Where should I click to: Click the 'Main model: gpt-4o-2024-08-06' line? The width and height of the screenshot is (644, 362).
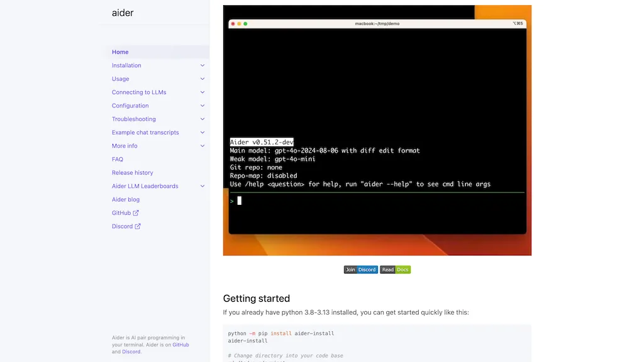point(325,151)
